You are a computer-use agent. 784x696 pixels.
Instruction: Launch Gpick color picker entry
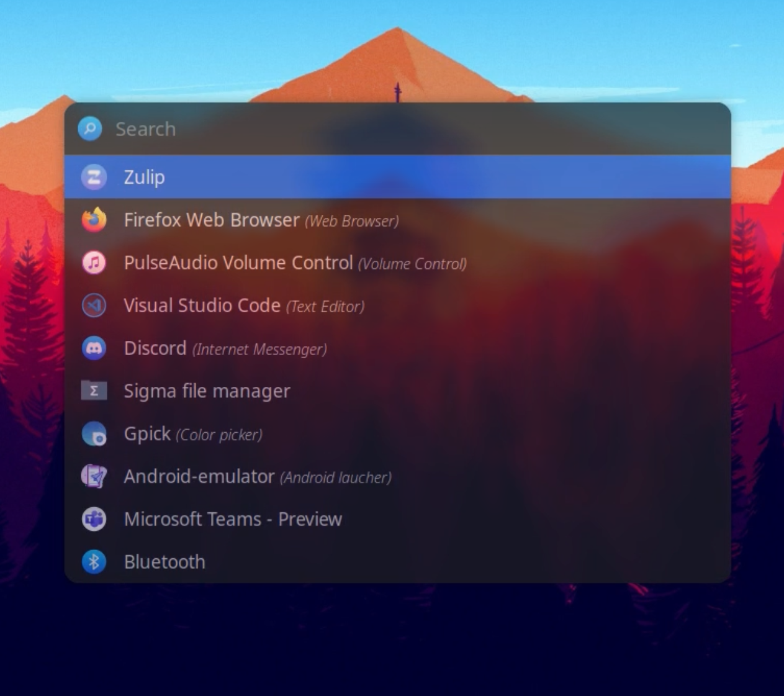[x=397, y=434]
